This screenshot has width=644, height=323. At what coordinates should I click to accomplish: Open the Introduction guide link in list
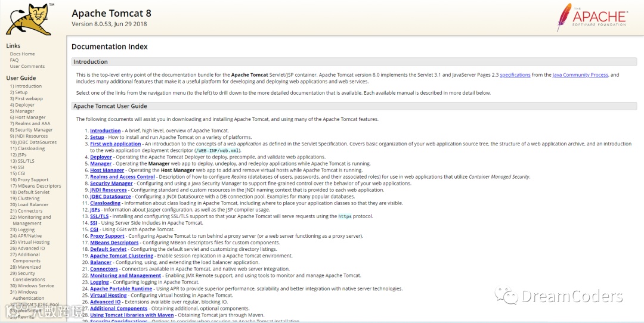[106, 131]
